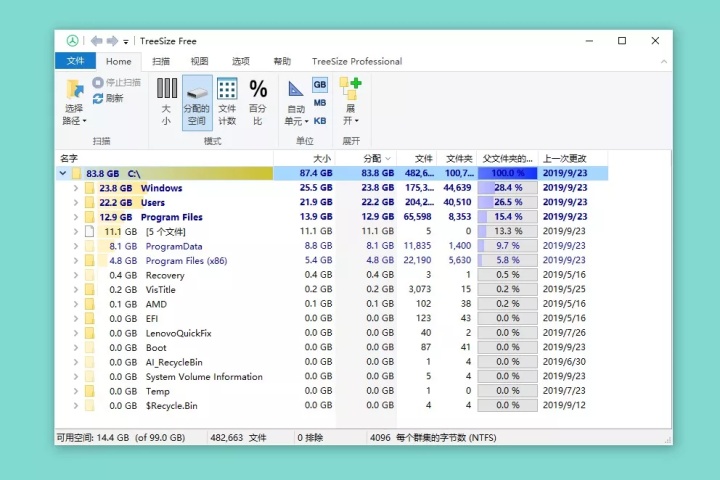Switch to the 视图 ribbon tab
Viewport: 720px width, 480px height.
(200, 61)
